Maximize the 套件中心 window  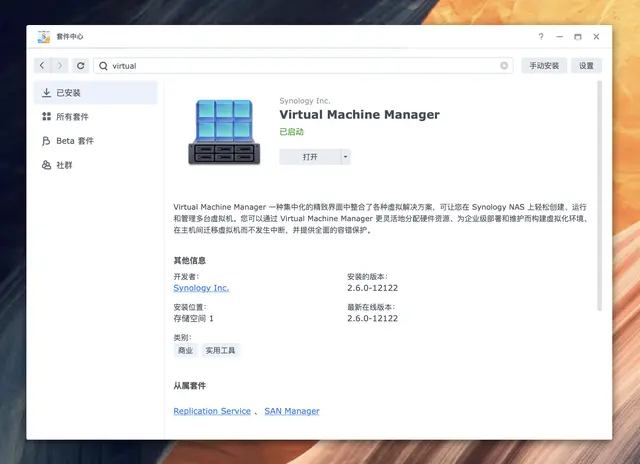[x=578, y=37]
